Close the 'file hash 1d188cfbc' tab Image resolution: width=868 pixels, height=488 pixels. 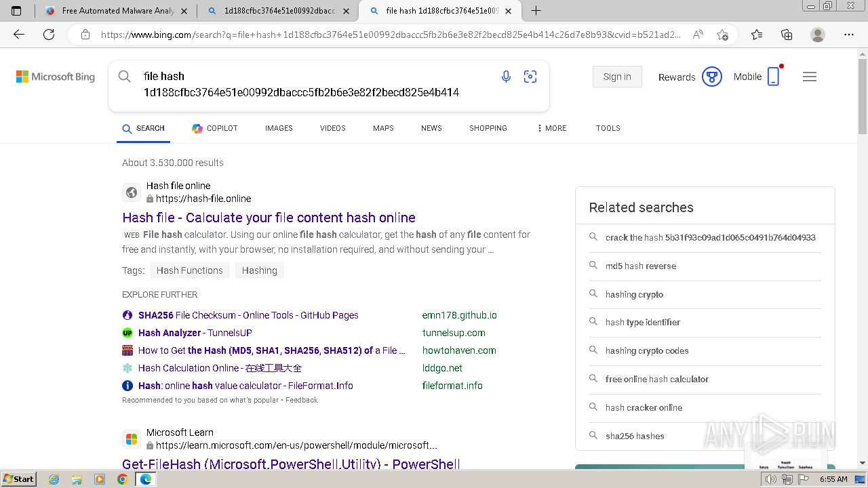pyautogui.click(x=508, y=11)
